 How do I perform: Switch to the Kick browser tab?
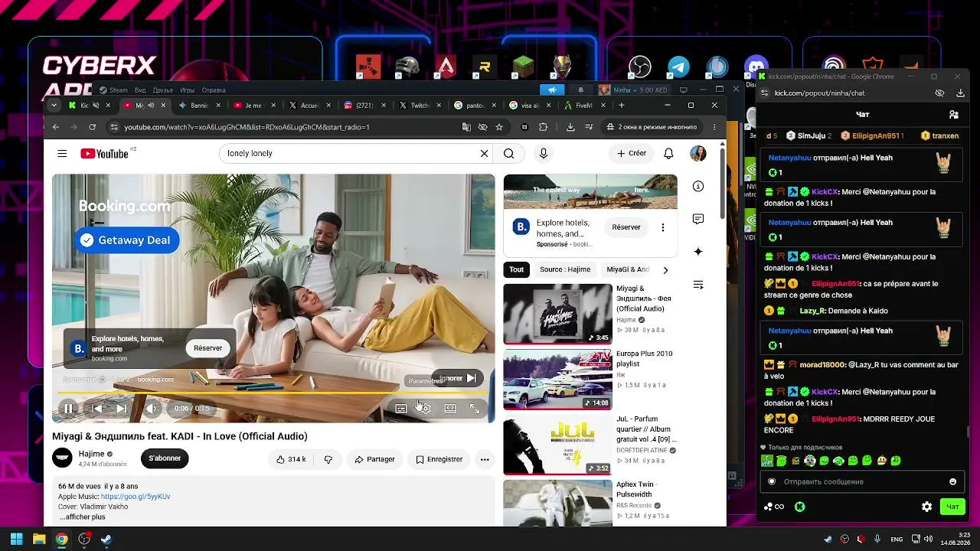(x=82, y=105)
